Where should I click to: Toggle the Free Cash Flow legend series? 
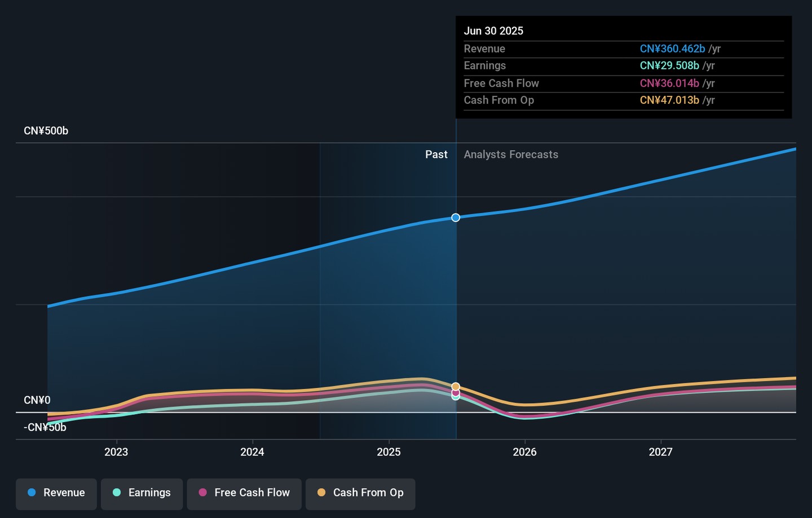[x=244, y=494]
